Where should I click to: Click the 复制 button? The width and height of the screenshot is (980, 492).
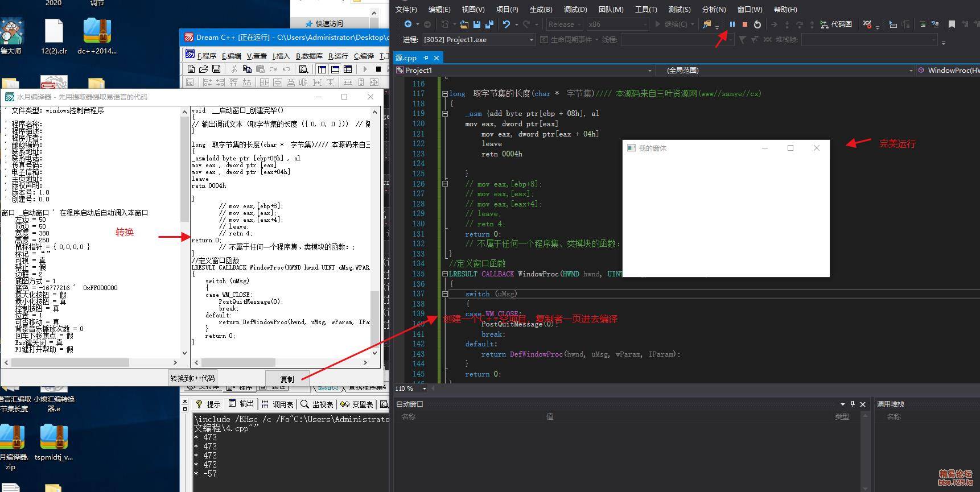coord(287,379)
